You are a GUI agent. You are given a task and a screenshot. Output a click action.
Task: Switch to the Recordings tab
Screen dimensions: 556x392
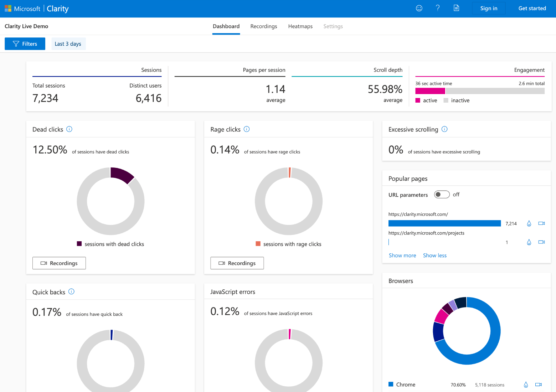(x=264, y=26)
